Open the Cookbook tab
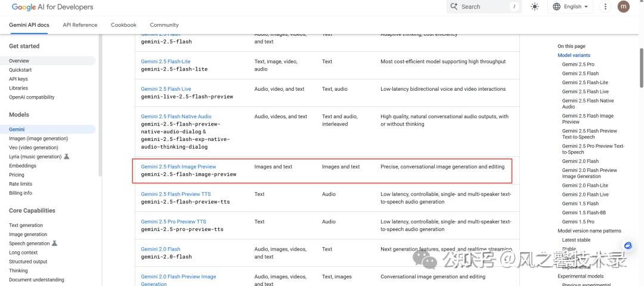The width and height of the screenshot is (644, 286). (123, 25)
